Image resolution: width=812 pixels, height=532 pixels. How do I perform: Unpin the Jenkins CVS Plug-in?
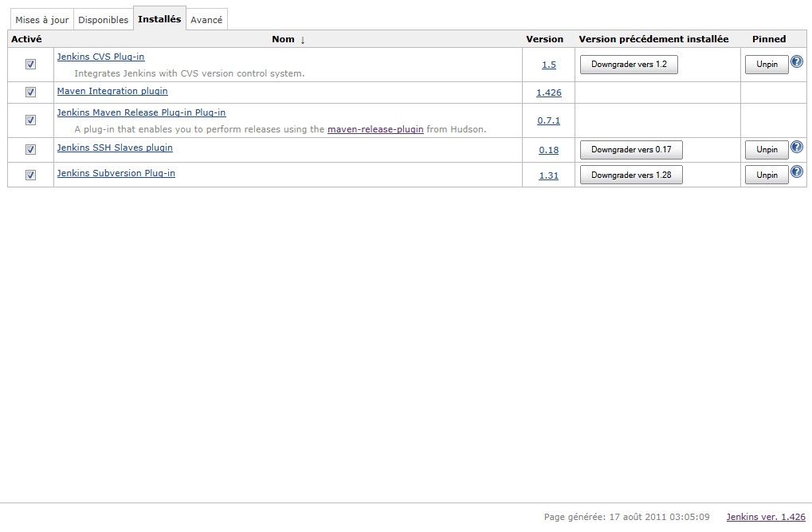tap(767, 65)
